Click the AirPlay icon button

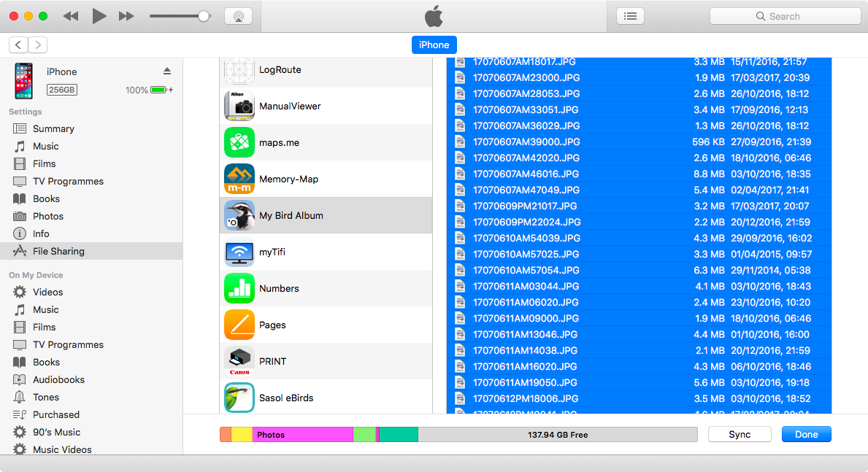pyautogui.click(x=238, y=16)
